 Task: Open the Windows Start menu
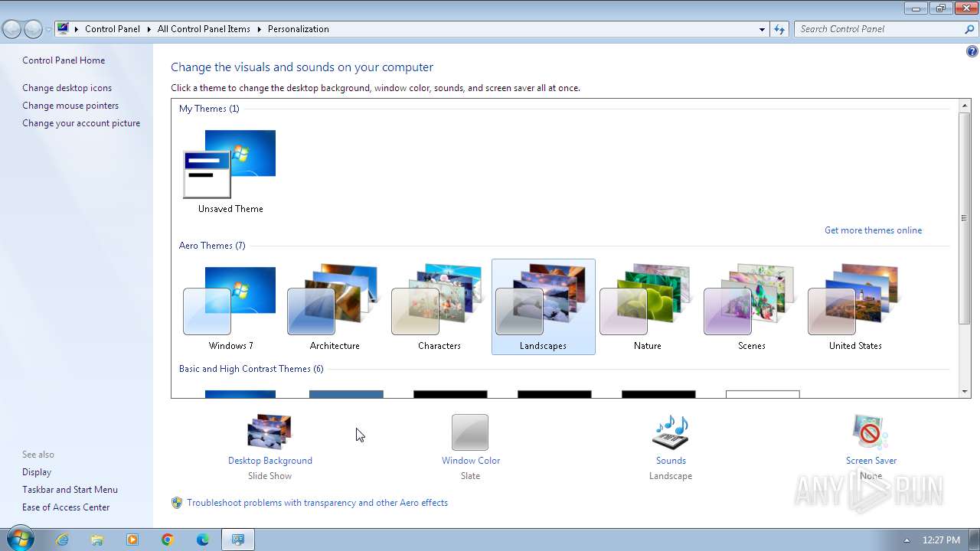click(19, 539)
